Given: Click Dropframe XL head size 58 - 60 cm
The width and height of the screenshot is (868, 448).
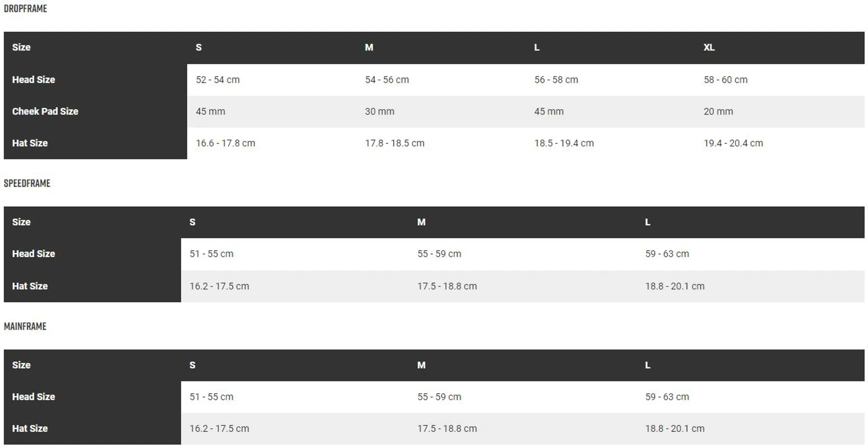Looking at the screenshot, I should (726, 80).
